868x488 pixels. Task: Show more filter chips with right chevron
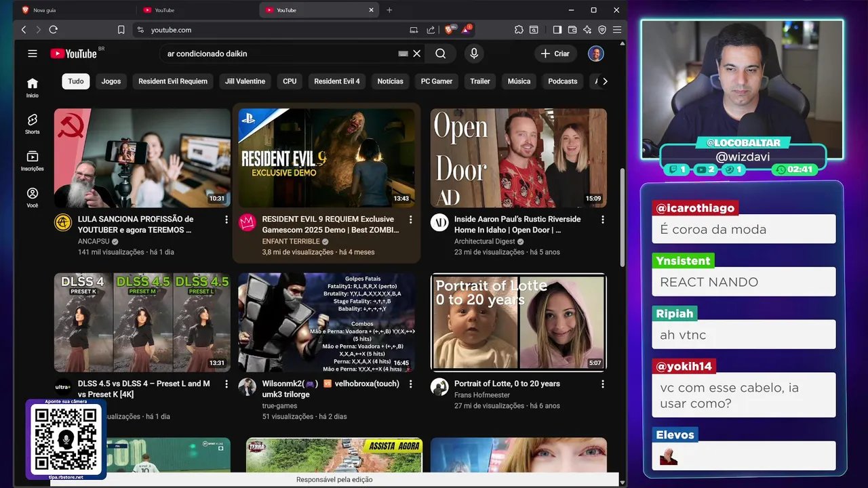click(x=605, y=81)
